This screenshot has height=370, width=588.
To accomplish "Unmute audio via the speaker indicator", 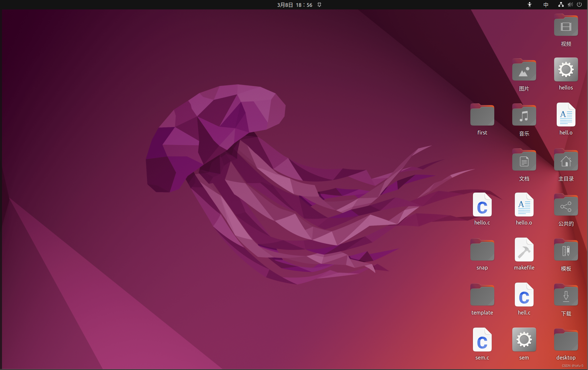I will pyautogui.click(x=570, y=5).
